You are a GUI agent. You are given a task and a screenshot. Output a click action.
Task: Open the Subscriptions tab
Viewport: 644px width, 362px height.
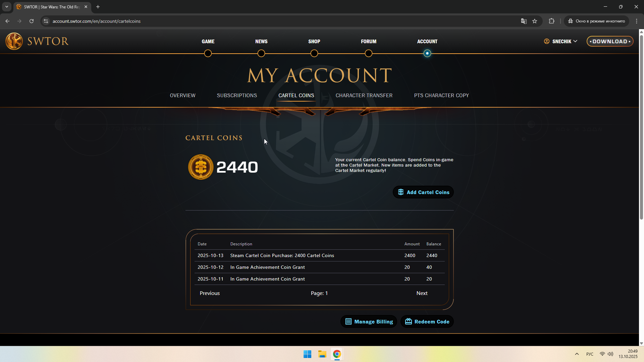pyautogui.click(x=237, y=96)
